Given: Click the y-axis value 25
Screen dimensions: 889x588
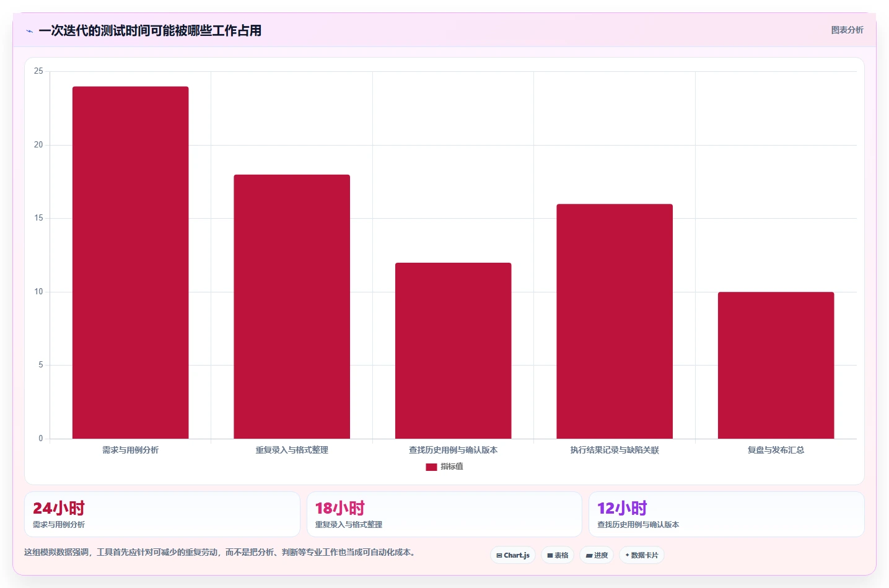Looking at the screenshot, I should pos(38,71).
